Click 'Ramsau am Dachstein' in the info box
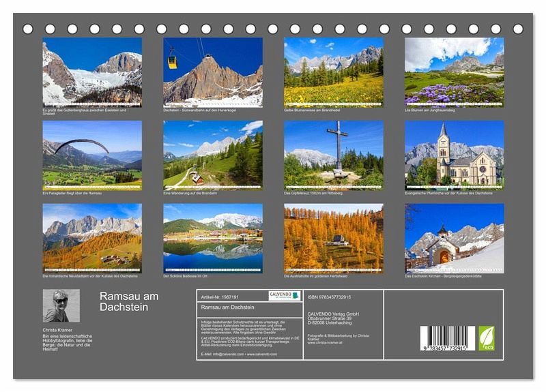 [228, 307]
